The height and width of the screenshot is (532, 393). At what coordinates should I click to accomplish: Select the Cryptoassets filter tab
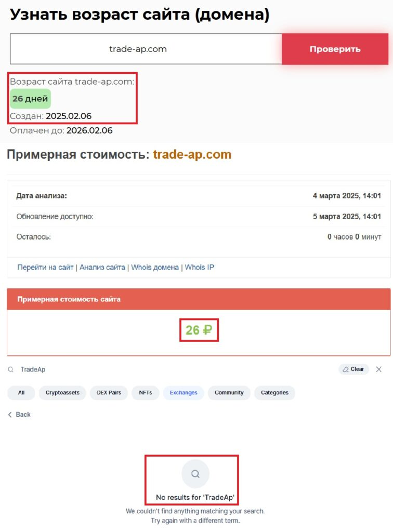click(x=62, y=393)
